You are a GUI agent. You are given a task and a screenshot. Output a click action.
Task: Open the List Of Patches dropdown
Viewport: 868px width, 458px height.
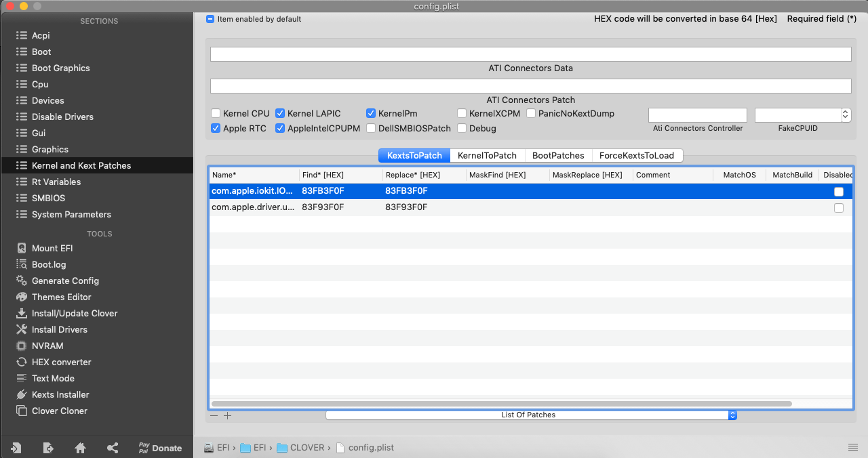(531, 415)
